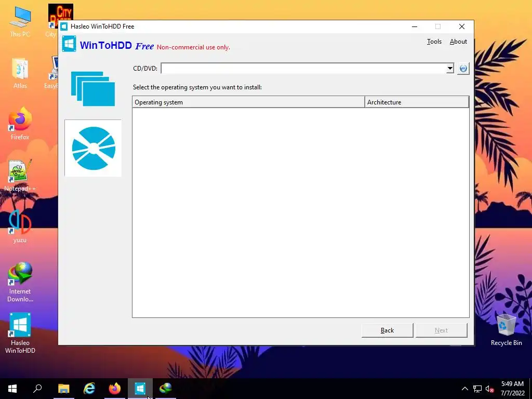
Task: Open the Tools menu
Action: [x=434, y=42]
